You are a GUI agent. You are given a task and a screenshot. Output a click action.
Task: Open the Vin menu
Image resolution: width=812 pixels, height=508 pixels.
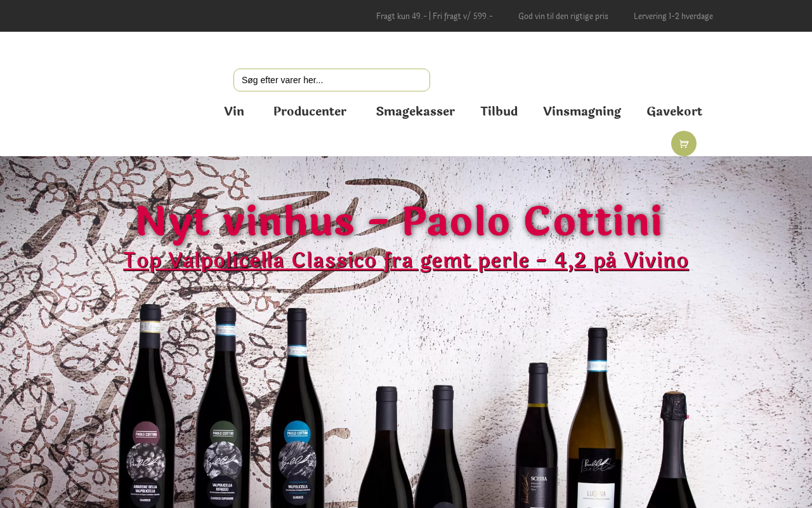(234, 111)
